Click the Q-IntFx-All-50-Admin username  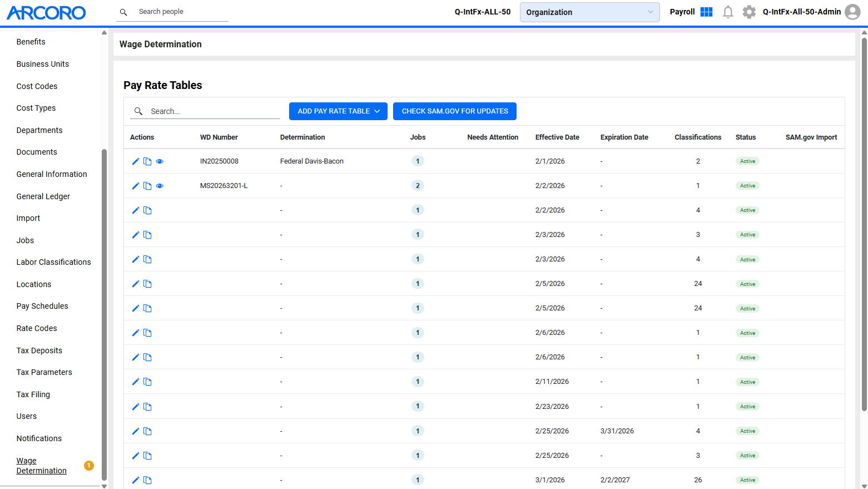pos(802,12)
